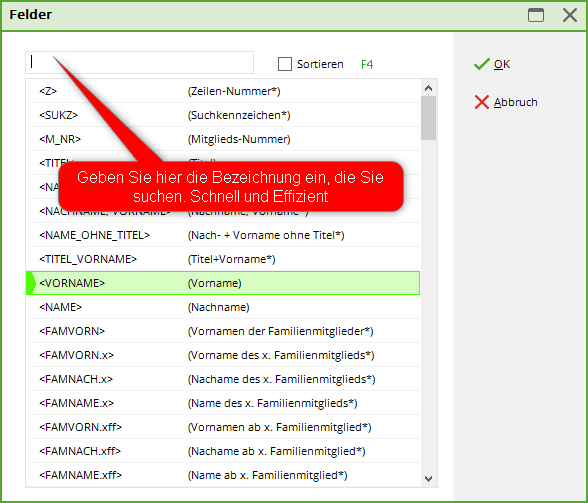Pick the <FAMVORN.x> field entry
Image resolution: width=588 pixels, height=503 pixels.
223,355
